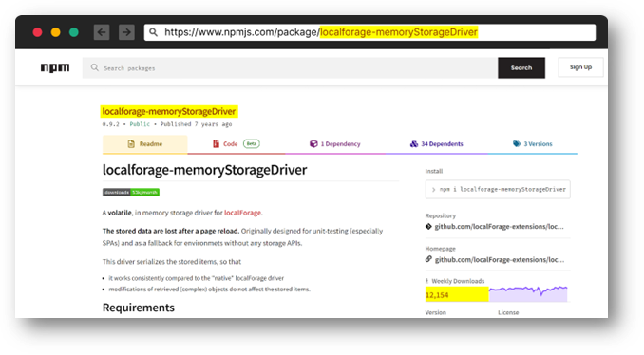Click the version text 0.9.2
Viewport: 644px width, 355px height.
[110, 124]
